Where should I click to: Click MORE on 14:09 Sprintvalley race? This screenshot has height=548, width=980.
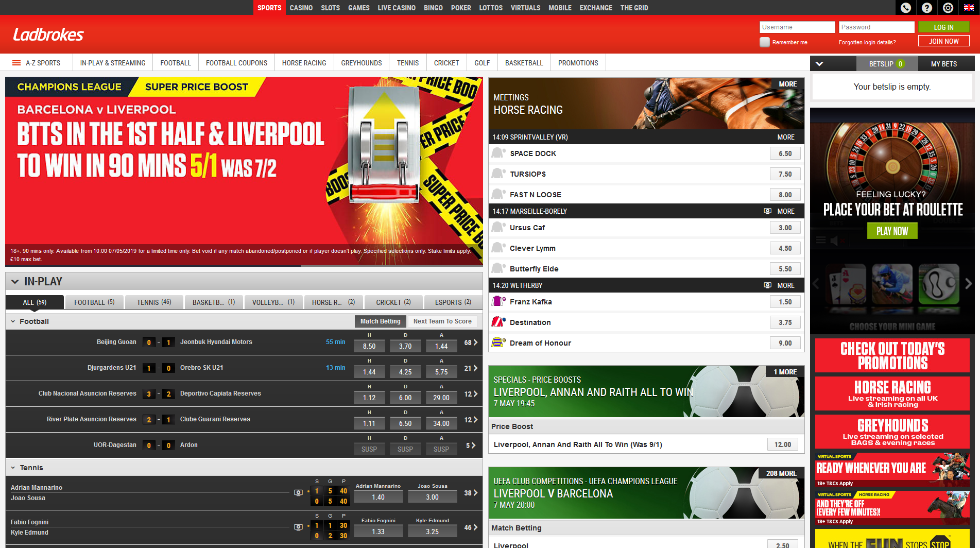pos(786,137)
